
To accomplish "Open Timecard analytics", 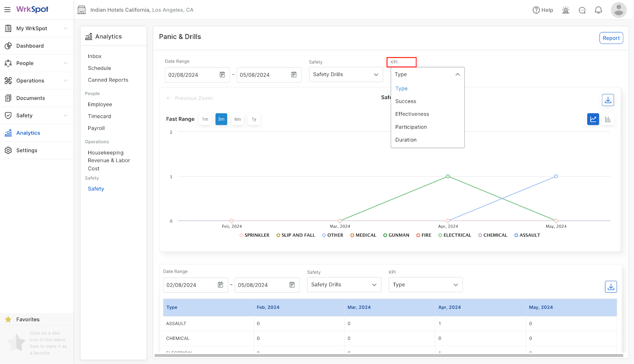I will 99,116.
